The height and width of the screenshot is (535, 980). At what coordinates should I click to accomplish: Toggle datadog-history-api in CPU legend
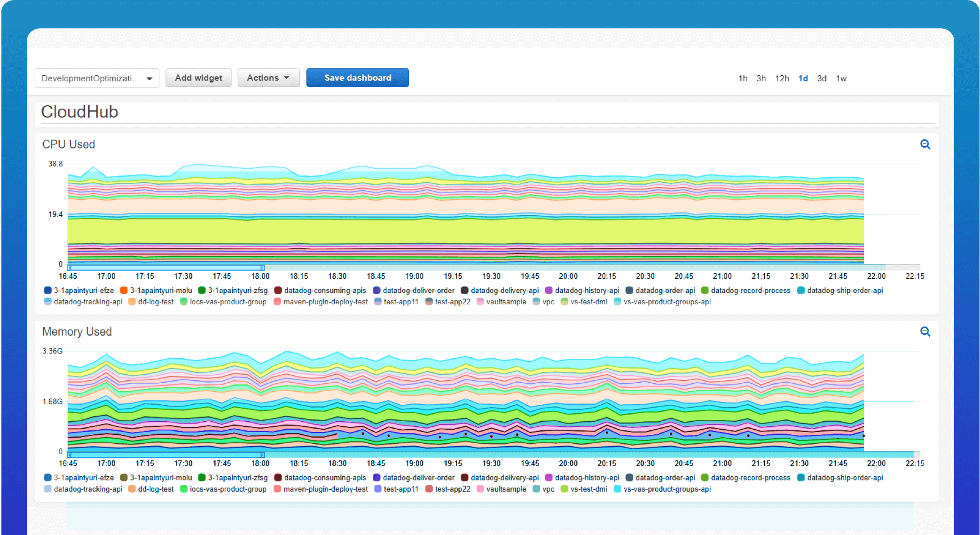click(582, 291)
